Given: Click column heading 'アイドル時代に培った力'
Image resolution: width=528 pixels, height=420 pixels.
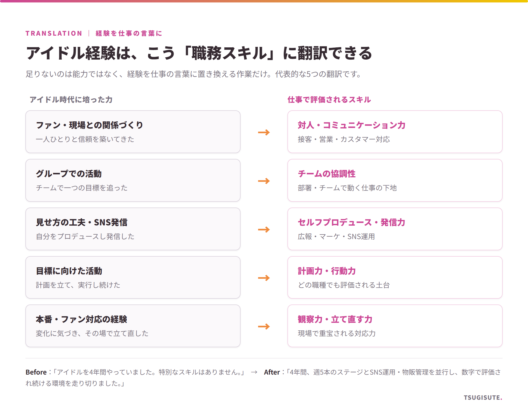Looking at the screenshot, I should click(x=71, y=100).
